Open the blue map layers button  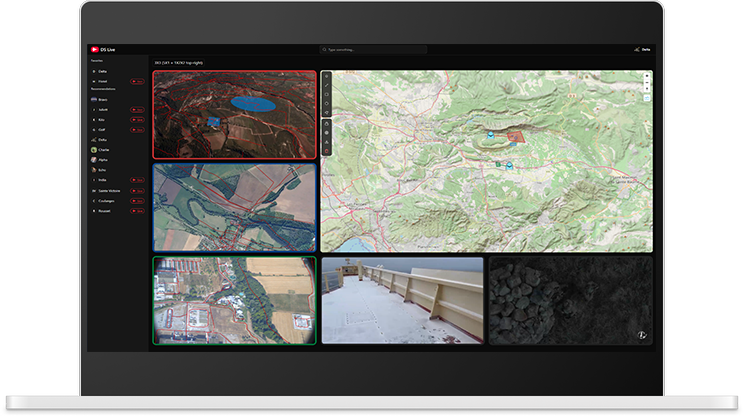[x=647, y=97]
